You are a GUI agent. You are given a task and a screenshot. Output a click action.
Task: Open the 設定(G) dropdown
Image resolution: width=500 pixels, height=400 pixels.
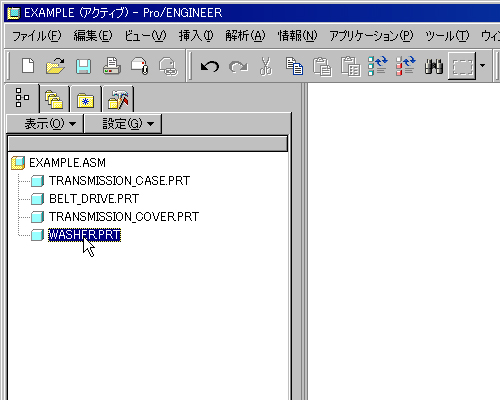[x=123, y=124]
